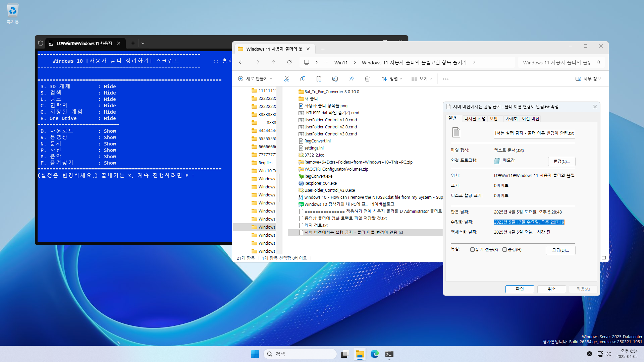This screenshot has width=644, height=362.
Task: Open the 정렬 sort dropdown
Action: click(x=391, y=79)
